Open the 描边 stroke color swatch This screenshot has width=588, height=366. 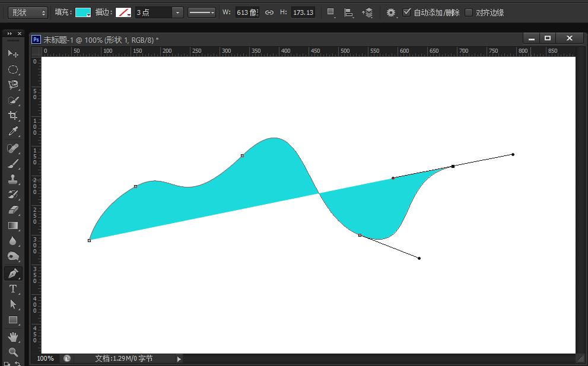click(123, 12)
